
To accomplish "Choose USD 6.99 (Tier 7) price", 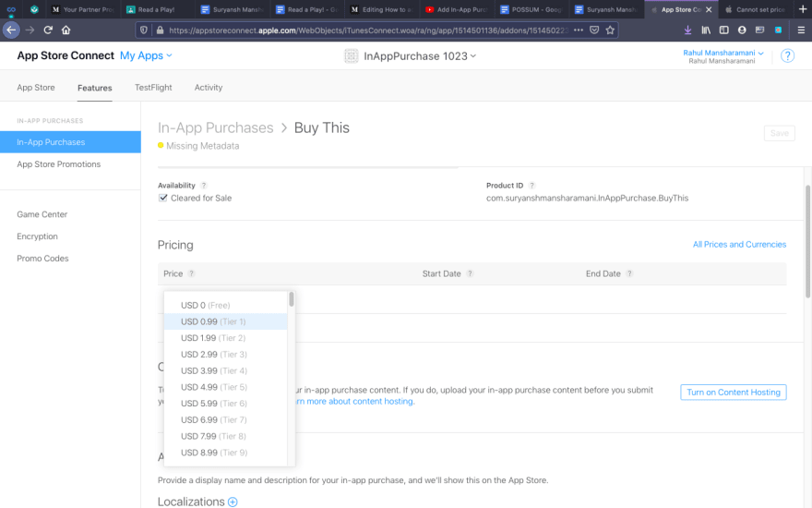I will (225, 420).
